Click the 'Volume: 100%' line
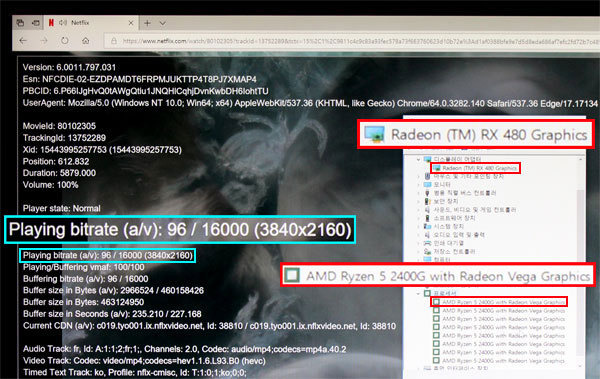The width and height of the screenshot is (600, 379). (x=51, y=185)
